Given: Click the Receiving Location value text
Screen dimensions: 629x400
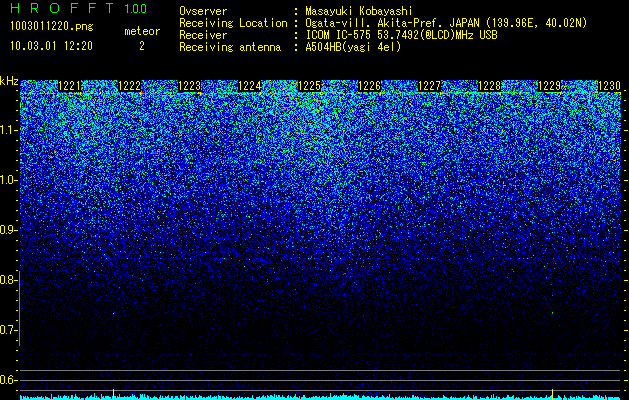Looking at the screenshot, I should click(446, 23).
